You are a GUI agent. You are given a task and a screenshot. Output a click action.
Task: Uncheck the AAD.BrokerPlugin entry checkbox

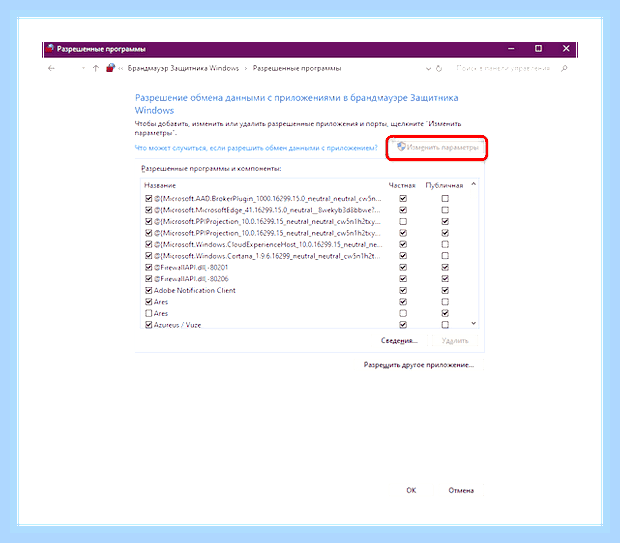pyautogui.click(x=149, y=198)
